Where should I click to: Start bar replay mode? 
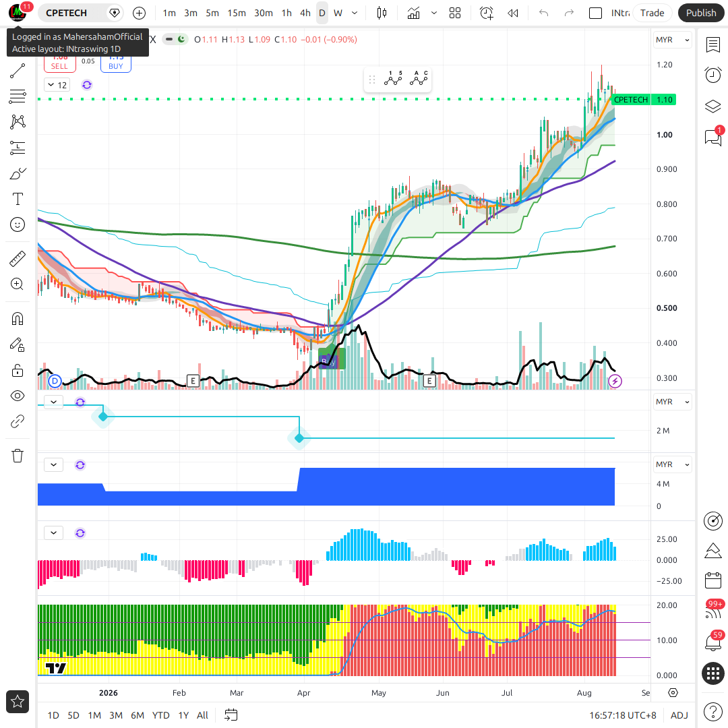512,13
